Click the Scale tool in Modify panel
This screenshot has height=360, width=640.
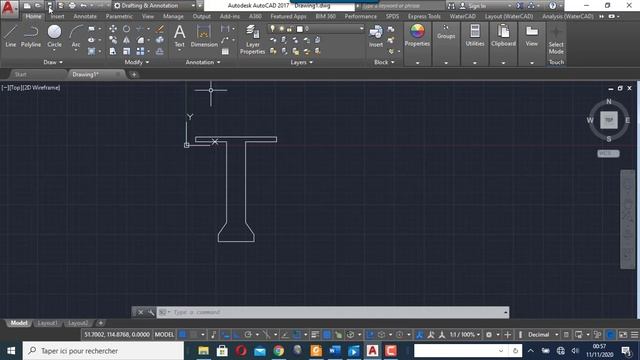click(x=127, y=51)
